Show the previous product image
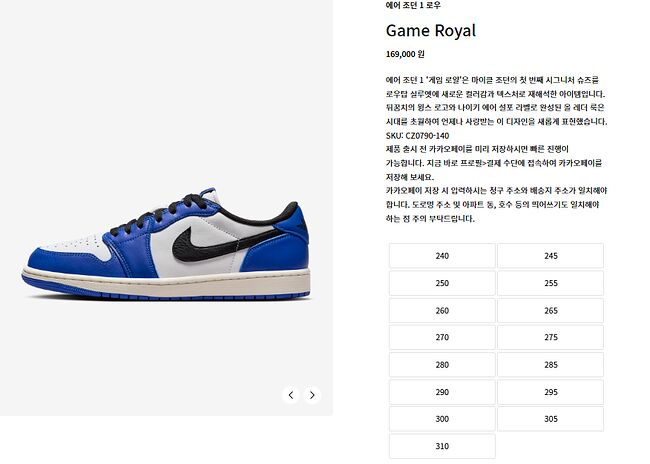The width and height of the screenshot is (650, 464). pyautogui.click(x=291, y=395)
